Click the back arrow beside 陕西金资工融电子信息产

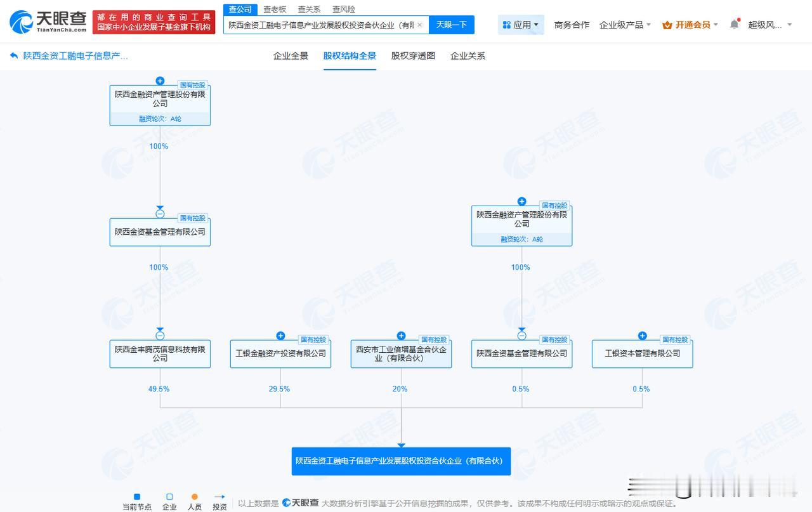click(x=14, y=56)
